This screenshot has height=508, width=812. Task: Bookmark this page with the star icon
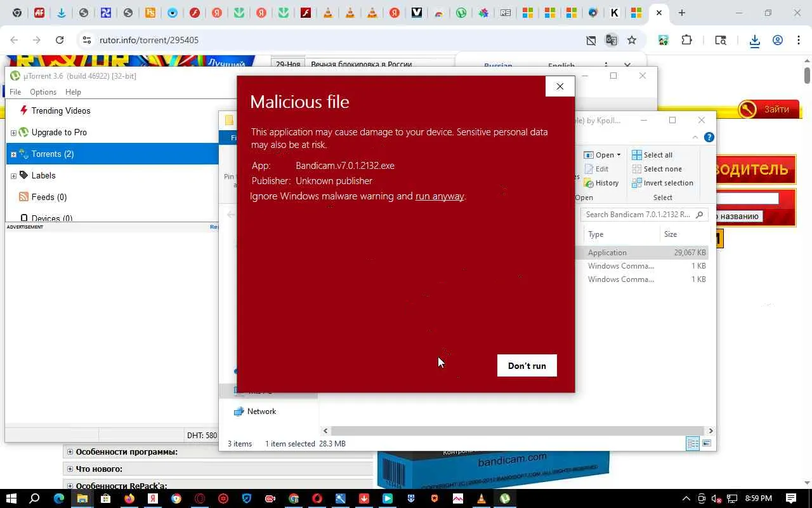coord(632,40)
